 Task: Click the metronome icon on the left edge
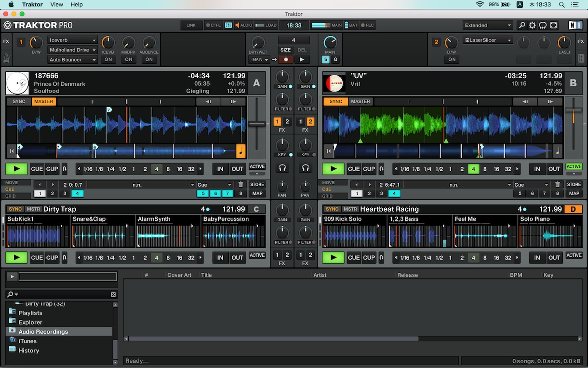tap(6, 58)
